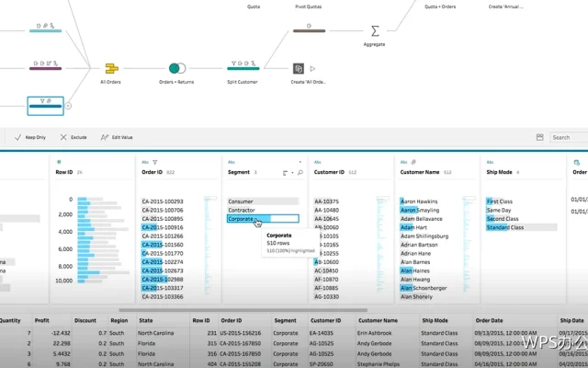Click the Stephanie Phelps cell in data grid
588x368 pixels.
pos(378,364)
